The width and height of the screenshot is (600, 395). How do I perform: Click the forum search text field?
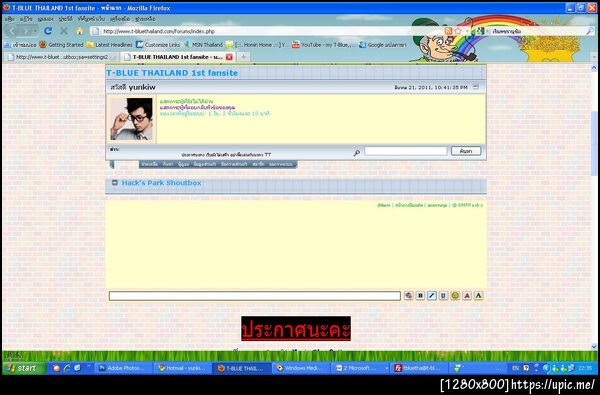point(406,151)
